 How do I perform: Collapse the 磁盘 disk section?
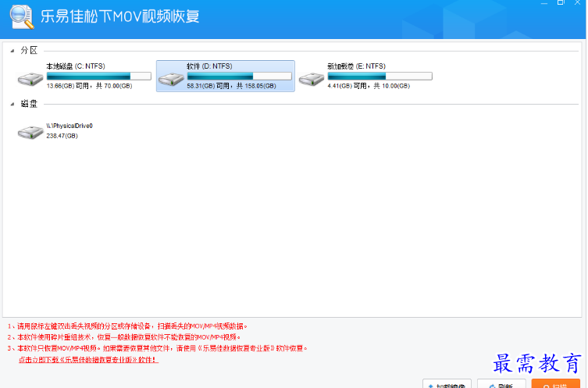coord(12,104)
